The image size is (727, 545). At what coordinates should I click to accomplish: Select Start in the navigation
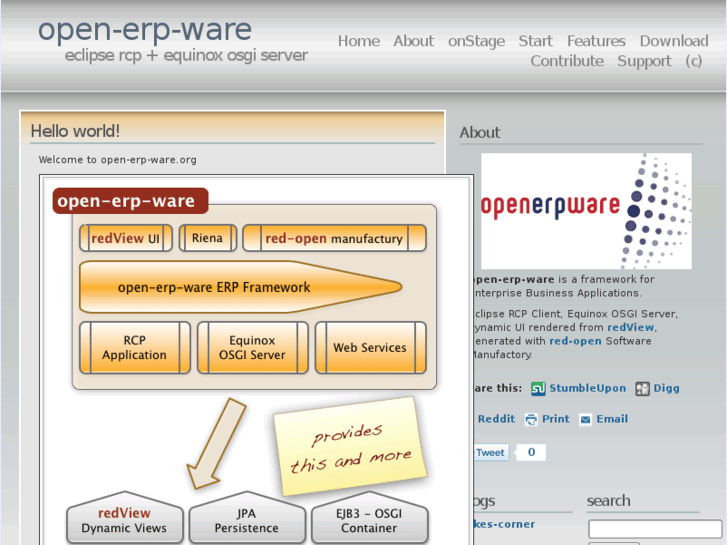click(x=536, y=41)
